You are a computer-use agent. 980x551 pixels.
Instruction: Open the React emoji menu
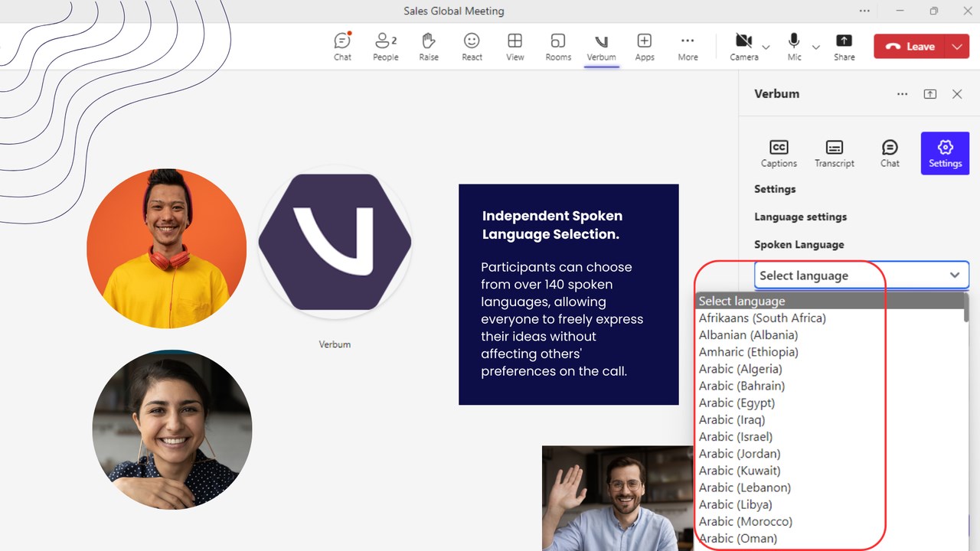[472, 47]
